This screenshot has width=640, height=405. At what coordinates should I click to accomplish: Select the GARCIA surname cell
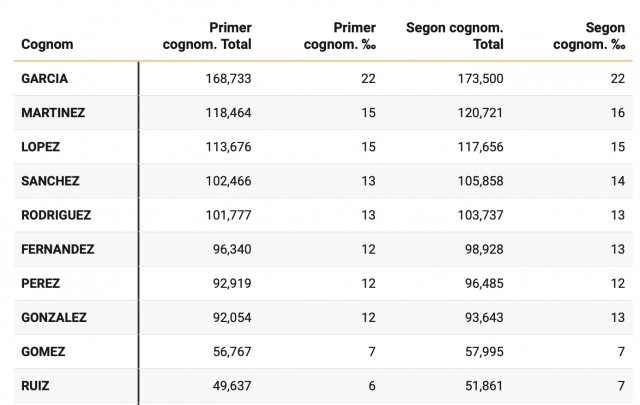[45, 78]
